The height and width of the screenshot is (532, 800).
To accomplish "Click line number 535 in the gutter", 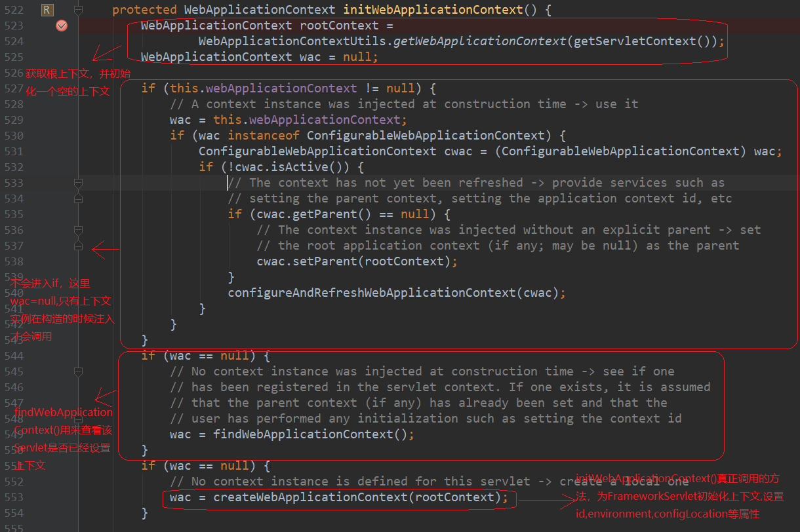I will tap(14, 214).
